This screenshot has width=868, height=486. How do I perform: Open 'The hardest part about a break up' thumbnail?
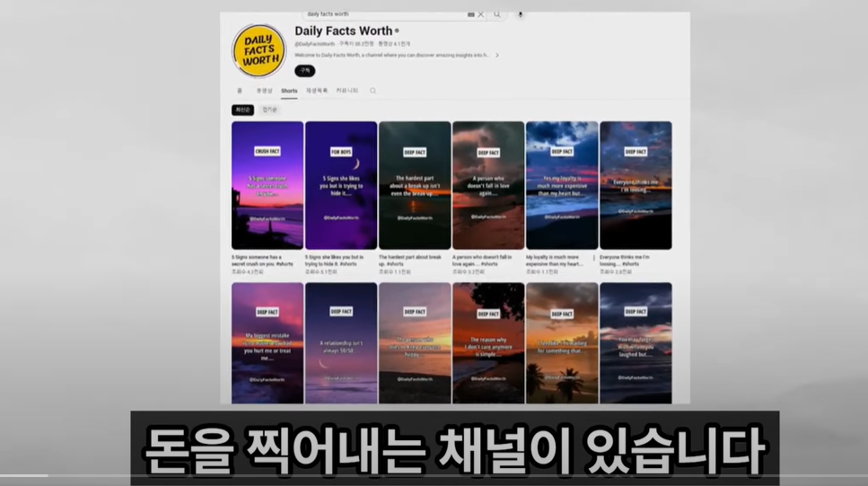[415, 186]
